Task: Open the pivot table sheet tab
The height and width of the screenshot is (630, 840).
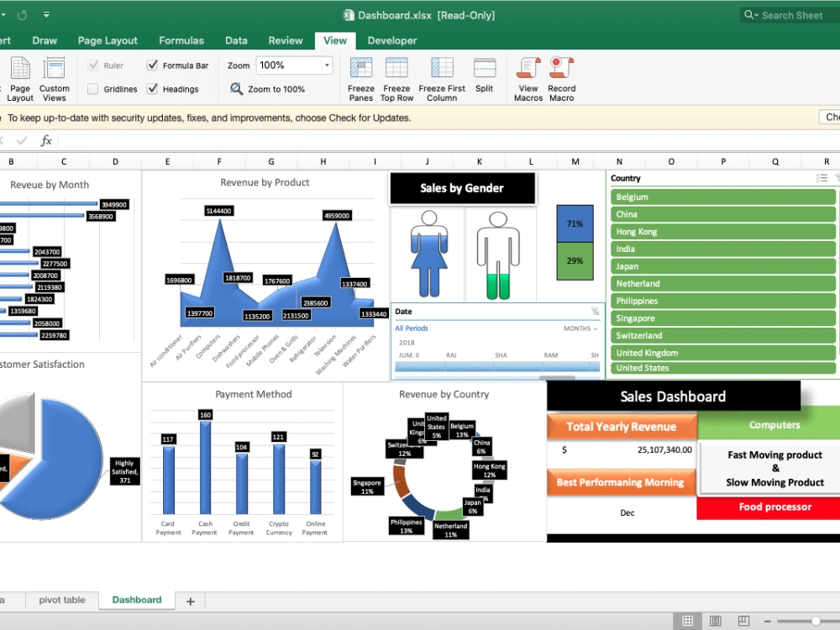Action: click(x=61, y=599)
